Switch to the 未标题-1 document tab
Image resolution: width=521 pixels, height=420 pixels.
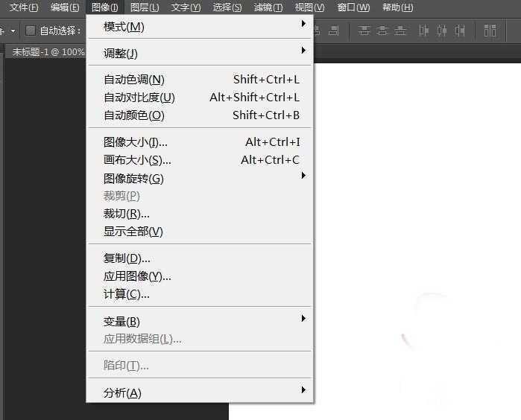click(x=48, y=52)
